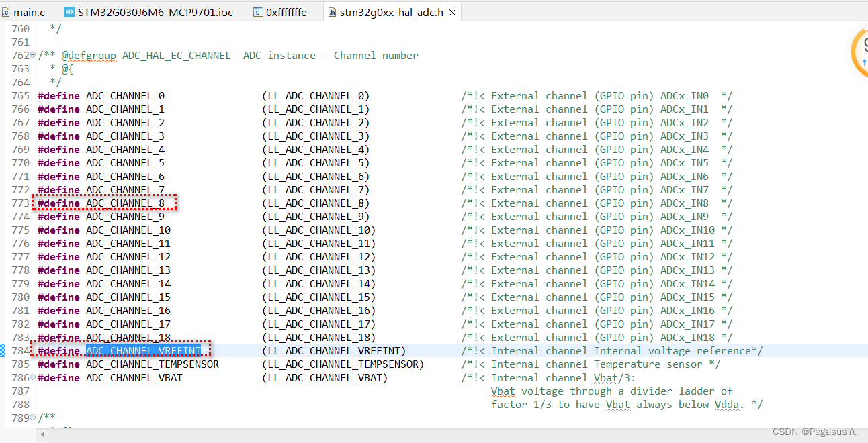The width and height of the screenshot is (868, 443).
Task: Select the stm32g0xx_hal_adc.h tab
Action: point(385,12)
